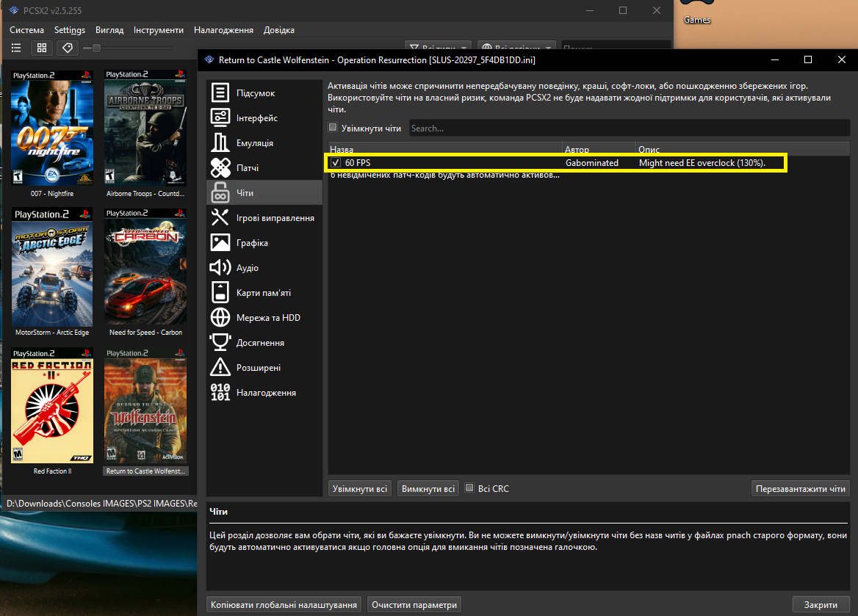Open the Емуляція settings section
The height and width of the screenshot is (616, 858).
point(254,143)
